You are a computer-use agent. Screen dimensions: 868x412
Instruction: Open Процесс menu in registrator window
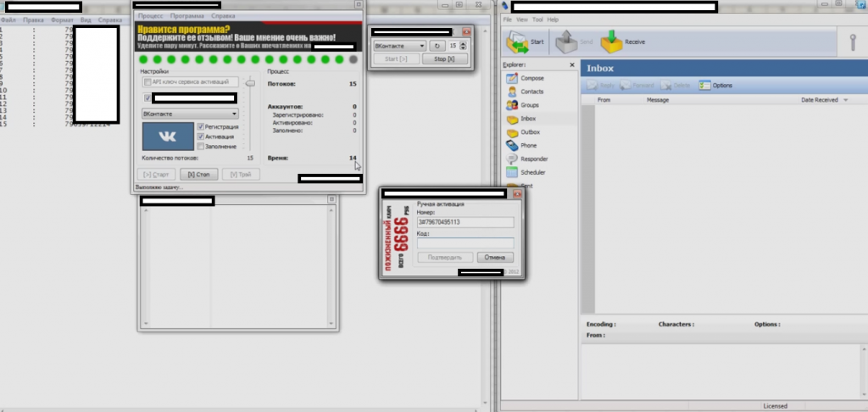pos(150,16)
